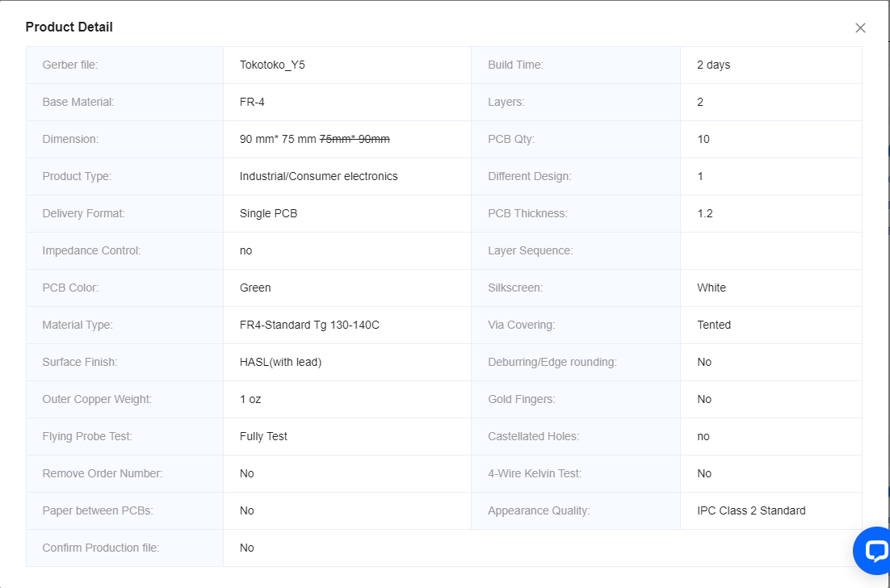
Task: Select the Tokotoko_Y5 Gerber file value
Action: 272,65
